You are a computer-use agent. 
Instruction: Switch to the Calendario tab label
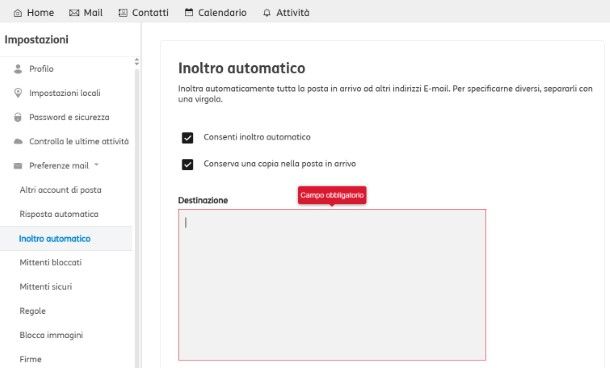(222, 13)
